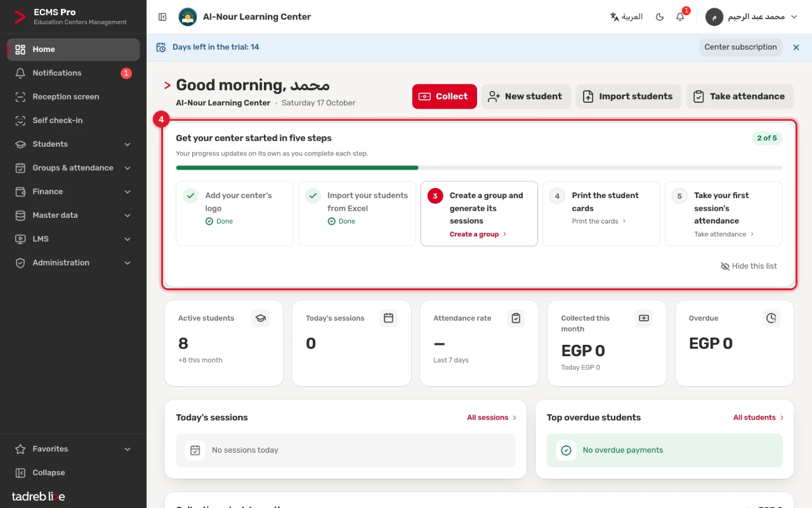Click the Collect button
Screen dimensions: 812x508
pos(445,97)
